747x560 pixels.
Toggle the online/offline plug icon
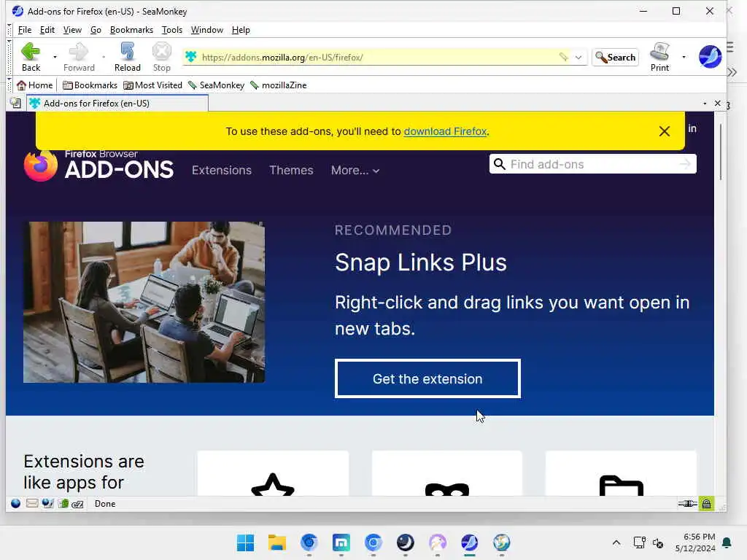[687, 503]
